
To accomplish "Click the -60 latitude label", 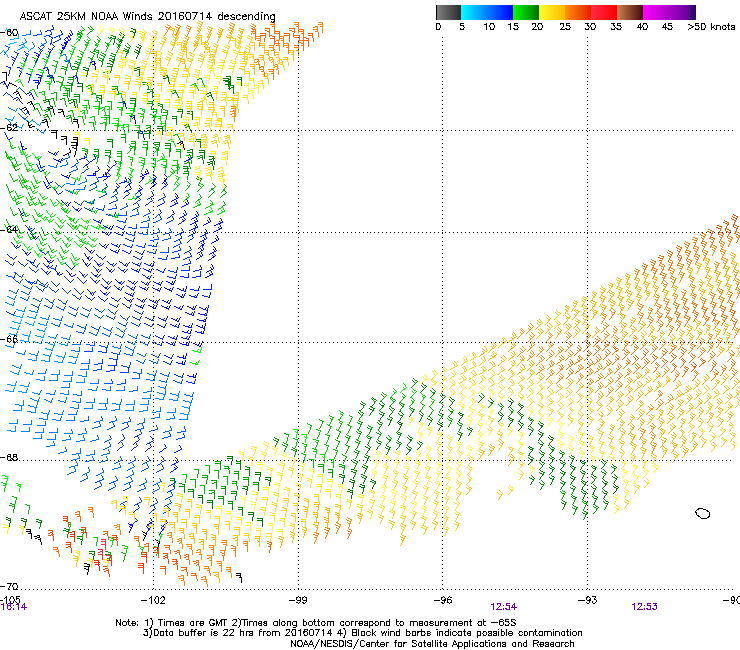I will (x=9, y=33).
